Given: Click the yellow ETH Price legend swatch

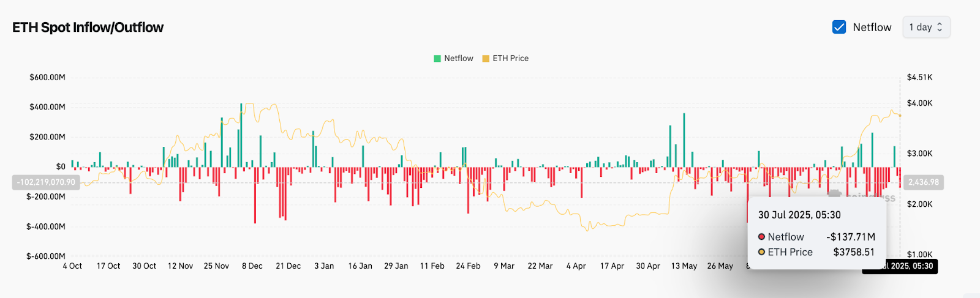Looking at the screenshot, I should point(486,59).
